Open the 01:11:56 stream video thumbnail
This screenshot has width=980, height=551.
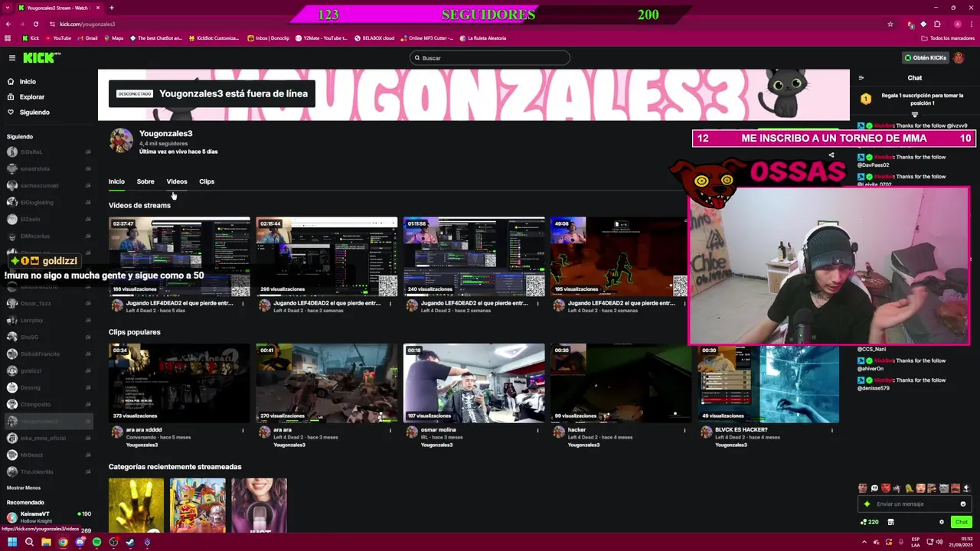pos(474,257)
